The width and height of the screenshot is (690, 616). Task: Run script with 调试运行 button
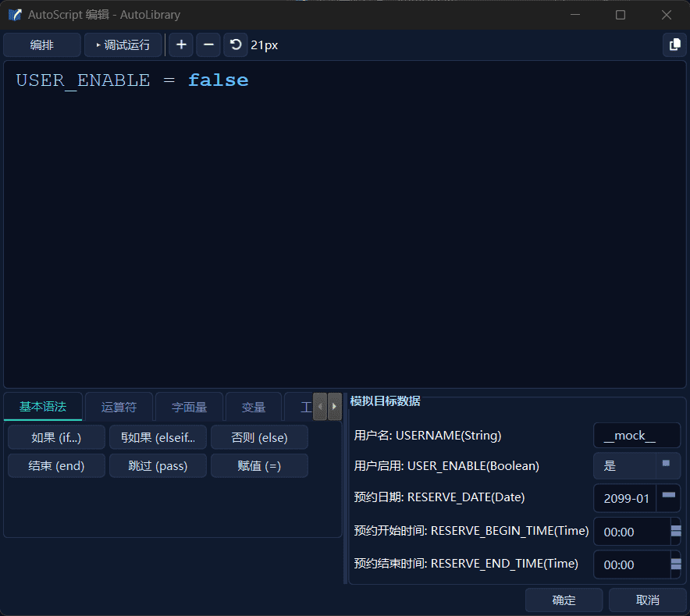pos(123,45)
